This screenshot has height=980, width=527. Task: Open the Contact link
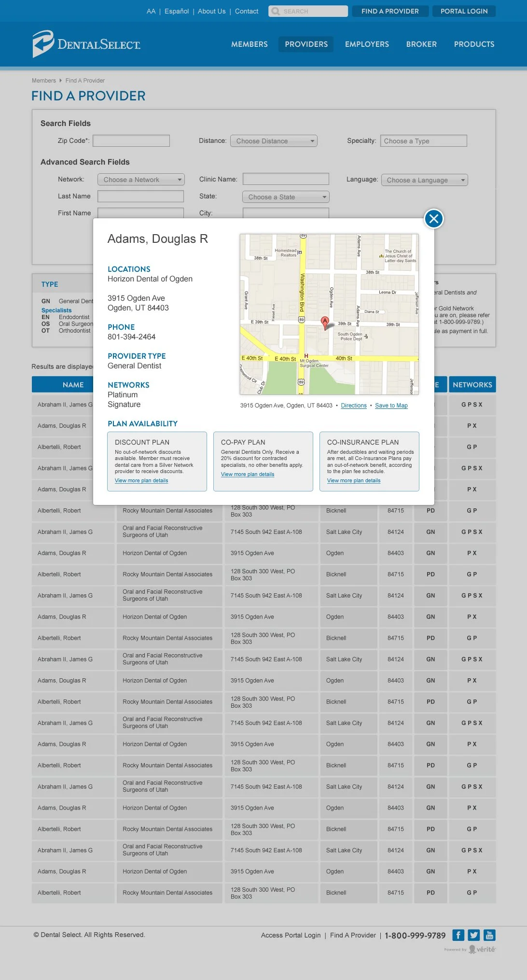(x=247, y=11)
